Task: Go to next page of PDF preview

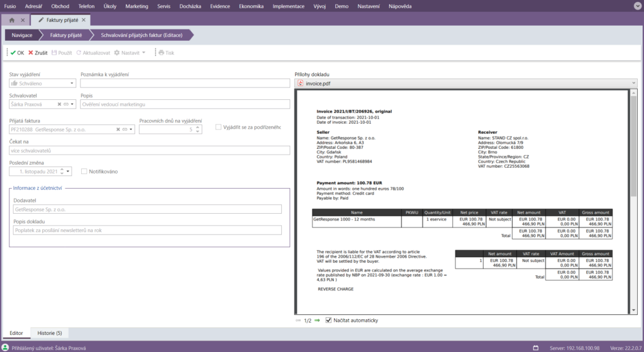Action: [x=317, y=321]
